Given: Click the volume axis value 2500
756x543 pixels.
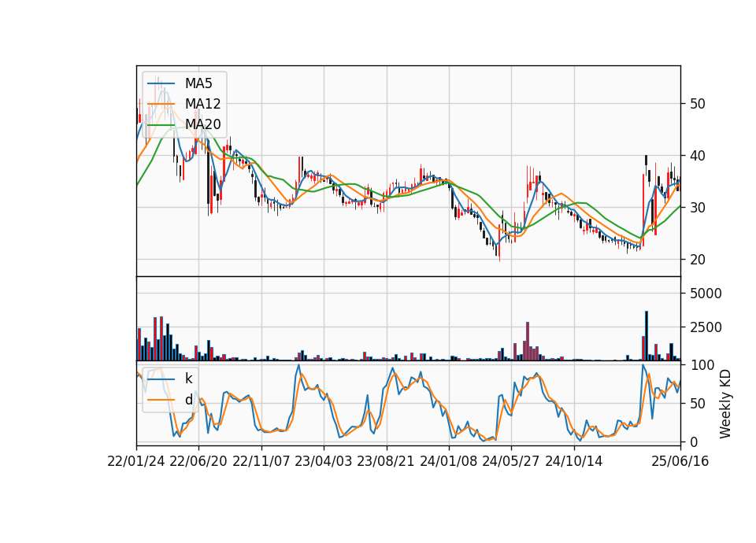Looking at the screenshot, I should pyautogui.click(x=706, y=327).
